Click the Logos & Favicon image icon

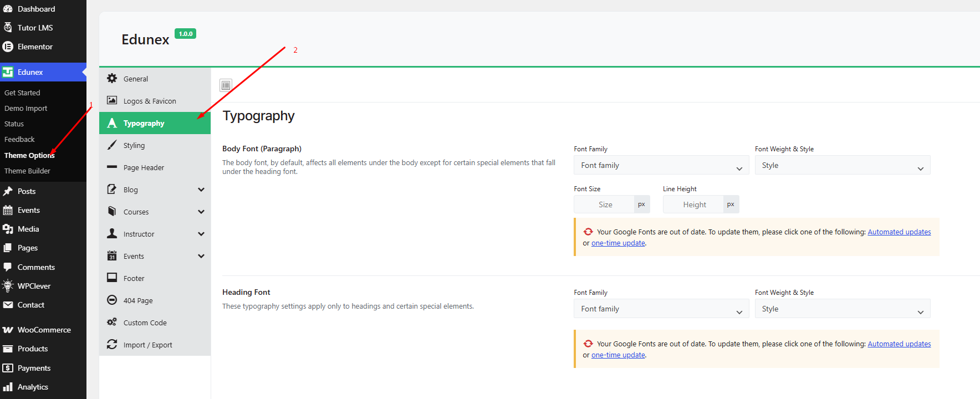[x=112, y=100]
